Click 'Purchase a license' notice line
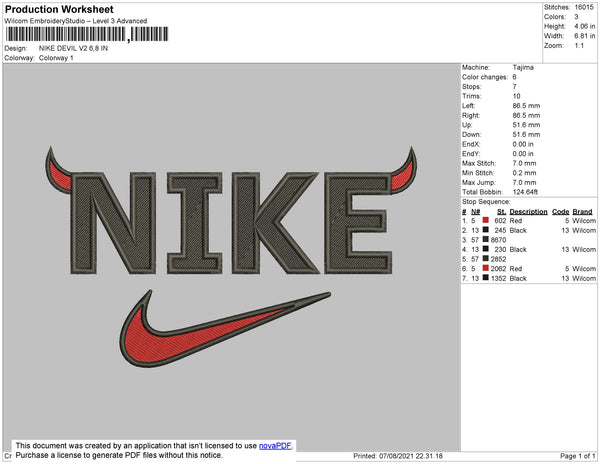 tap(119, 455)
